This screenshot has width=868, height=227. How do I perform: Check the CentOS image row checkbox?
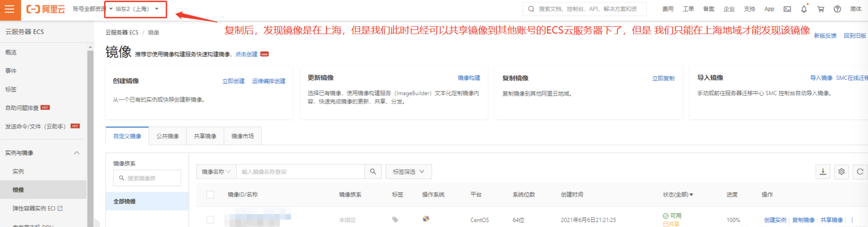click(210, 219)
